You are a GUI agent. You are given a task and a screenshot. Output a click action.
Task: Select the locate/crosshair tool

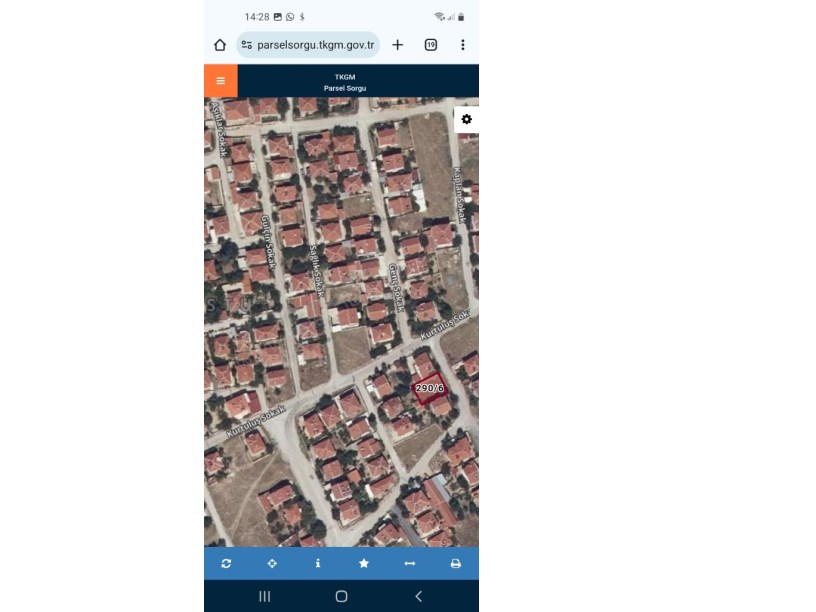tap(272, 563)
